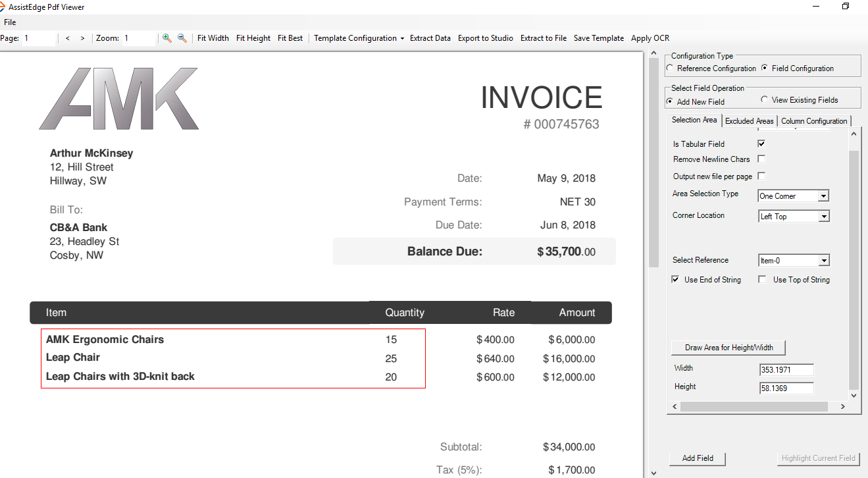
Task: Click the due date 'Jun 8, 2018'
Action: point(568,225)
